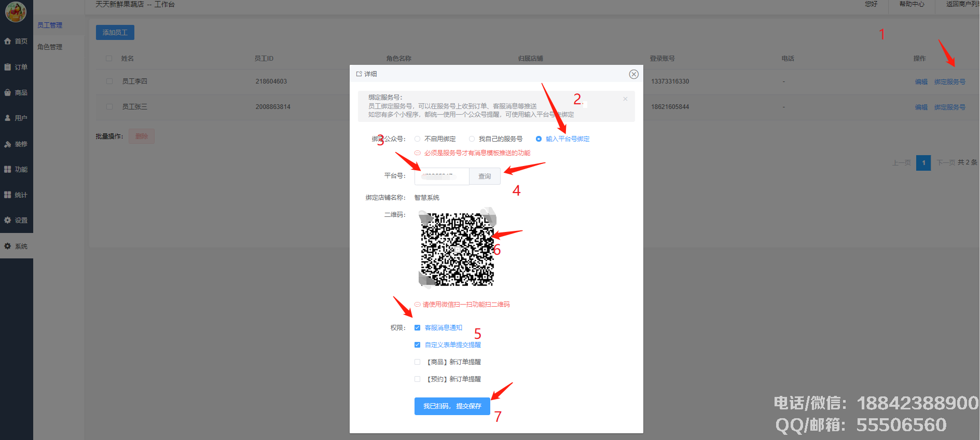Open the 首页 home sidebar item
980x440 pixels.
pos(16,41)
